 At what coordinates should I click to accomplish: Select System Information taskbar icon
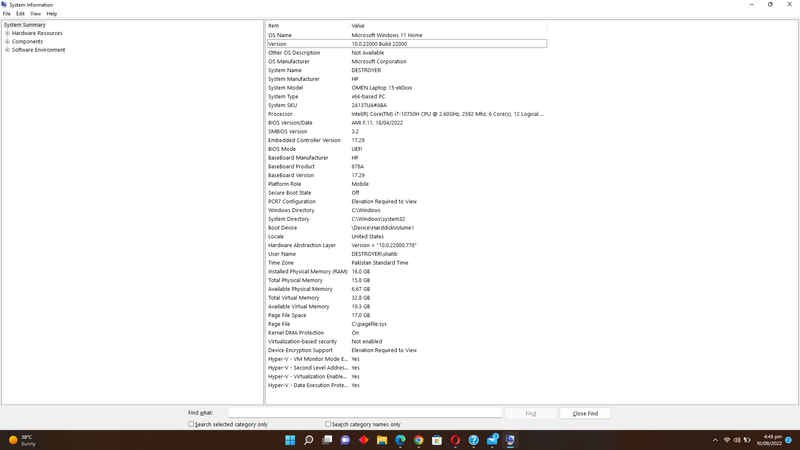510,440
